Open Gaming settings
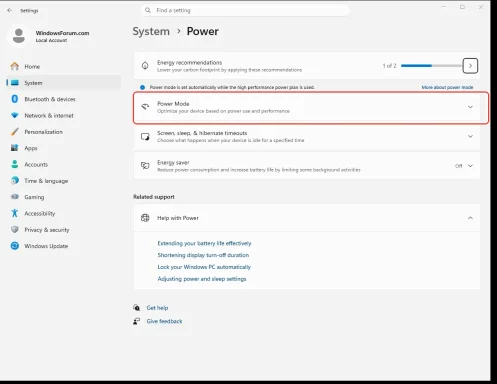Screen dimensions: 497x384 63,197
